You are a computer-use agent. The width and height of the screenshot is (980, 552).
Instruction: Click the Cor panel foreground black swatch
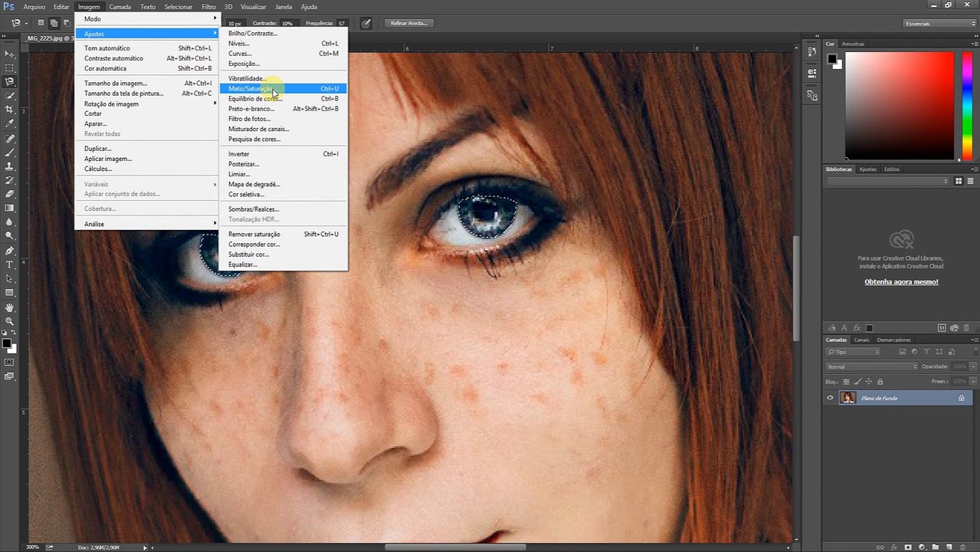pyautogui.click(x=832, y=59)
